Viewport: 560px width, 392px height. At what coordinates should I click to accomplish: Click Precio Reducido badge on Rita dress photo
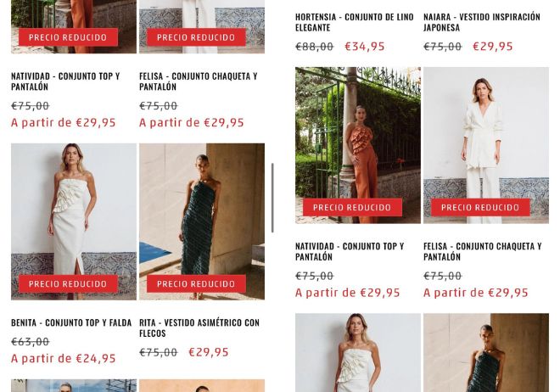(196, 284)
